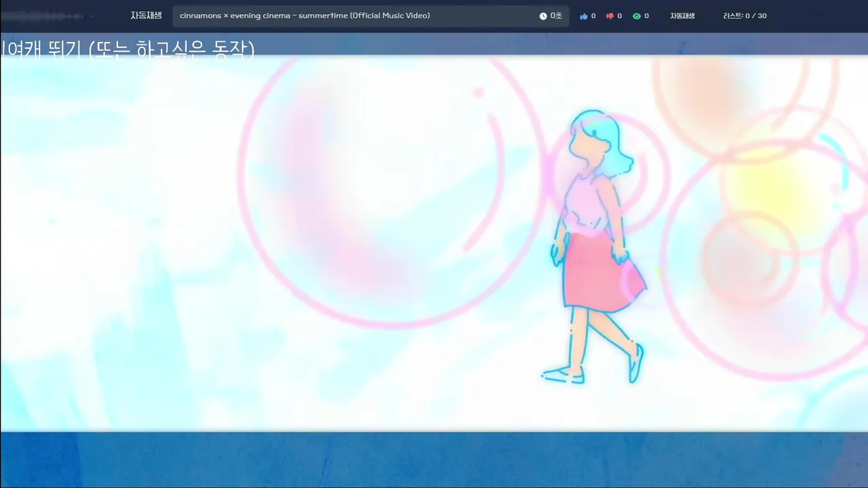Click the overlay caption ending with 동작)
868x488 pixels.
tap(127, 49)
